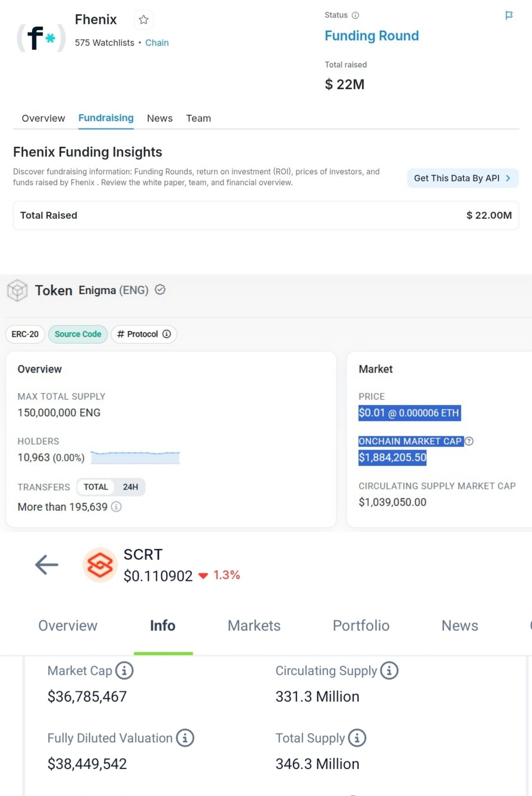This screenshot has height=796, width=532.
Task: Click the SCRT coin logo
Action: tap(100, 565)
